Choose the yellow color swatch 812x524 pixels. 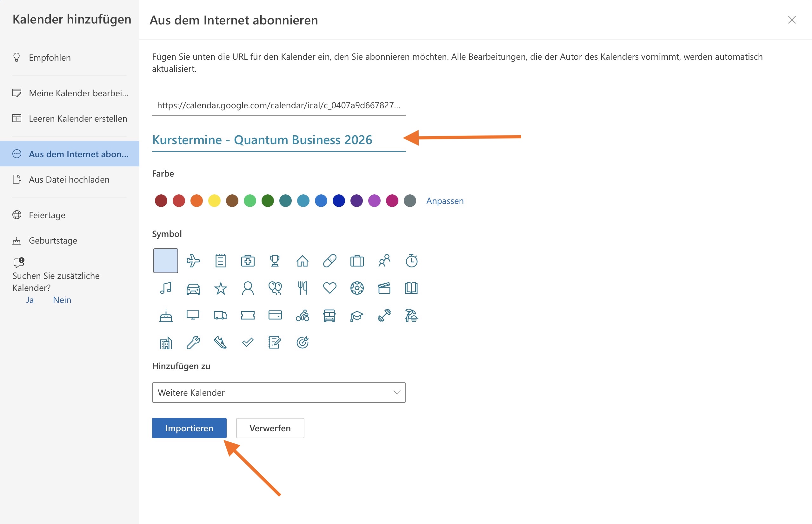click(214, 201)
